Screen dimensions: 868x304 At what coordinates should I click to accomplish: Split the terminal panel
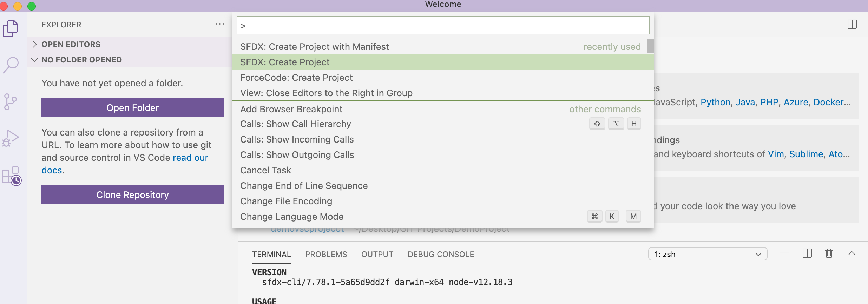pyautogui.click(x=807, y=253)
